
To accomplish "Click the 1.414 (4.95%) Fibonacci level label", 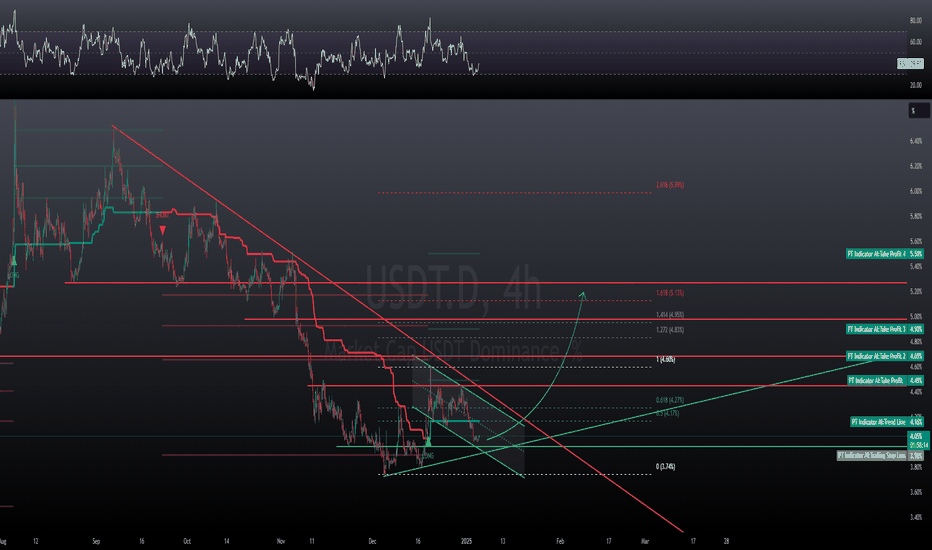I will pyautogui.click(x=670, y=315).
